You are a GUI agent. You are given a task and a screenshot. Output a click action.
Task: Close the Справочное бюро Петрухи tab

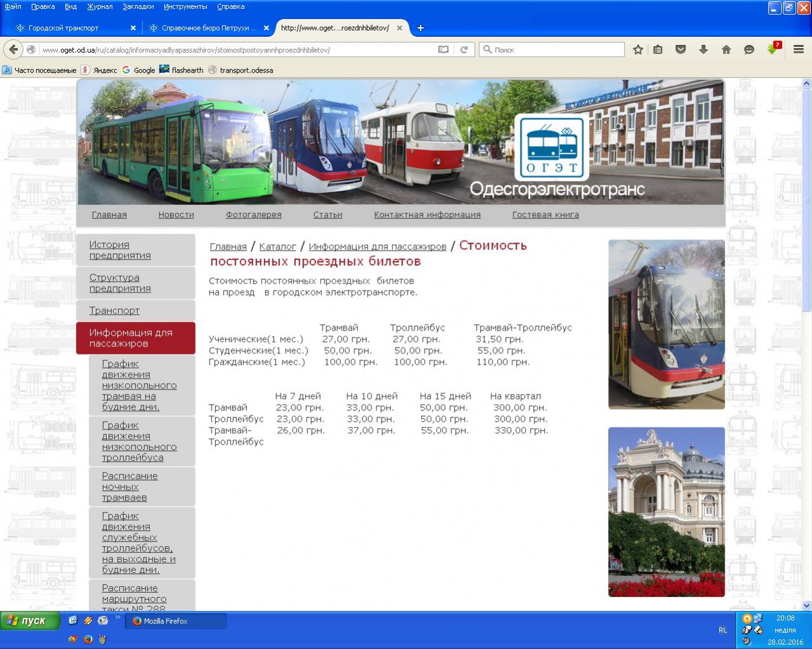[267, 28]
